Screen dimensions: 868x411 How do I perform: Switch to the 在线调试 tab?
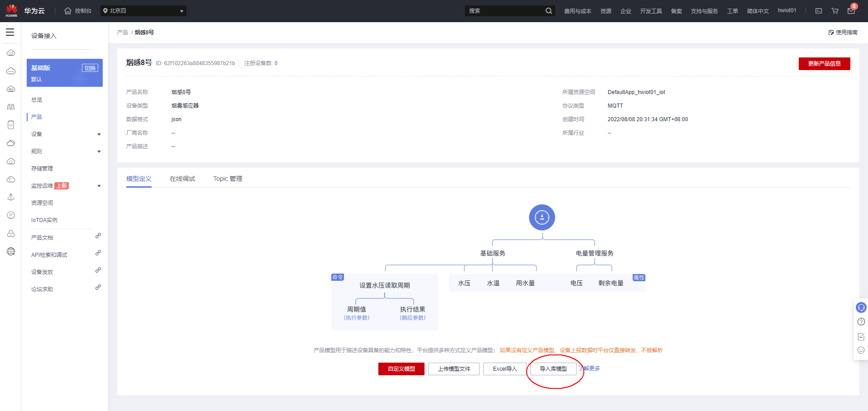[182, 179]
